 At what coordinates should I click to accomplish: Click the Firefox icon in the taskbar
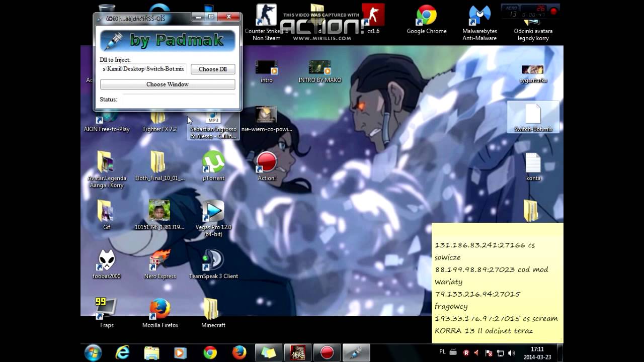(x=239, y=352)
